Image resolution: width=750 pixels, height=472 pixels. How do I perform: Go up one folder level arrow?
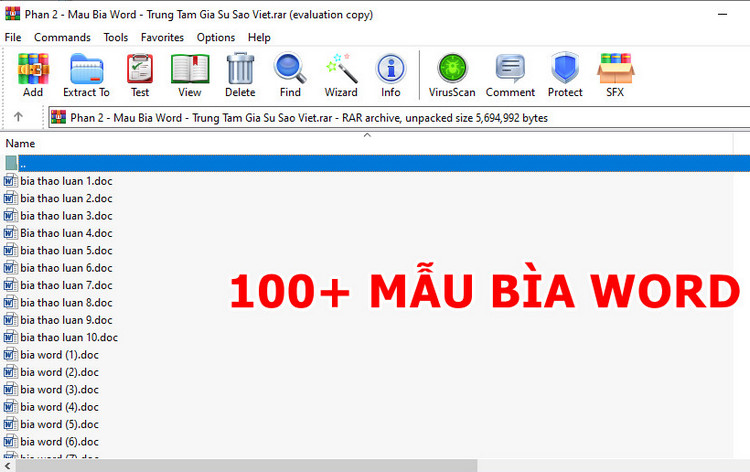(x=18, y=117)
